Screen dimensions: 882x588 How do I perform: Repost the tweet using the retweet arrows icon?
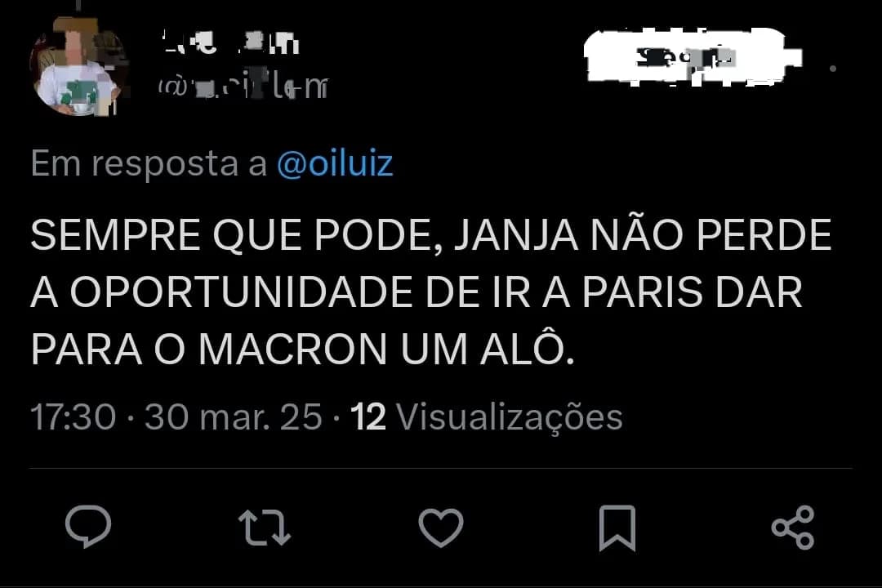[x=266, y=527]
